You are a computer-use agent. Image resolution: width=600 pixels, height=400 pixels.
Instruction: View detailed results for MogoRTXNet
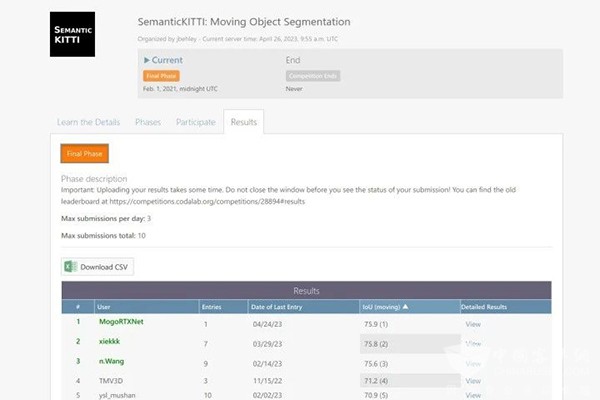(x=473, y=323)
